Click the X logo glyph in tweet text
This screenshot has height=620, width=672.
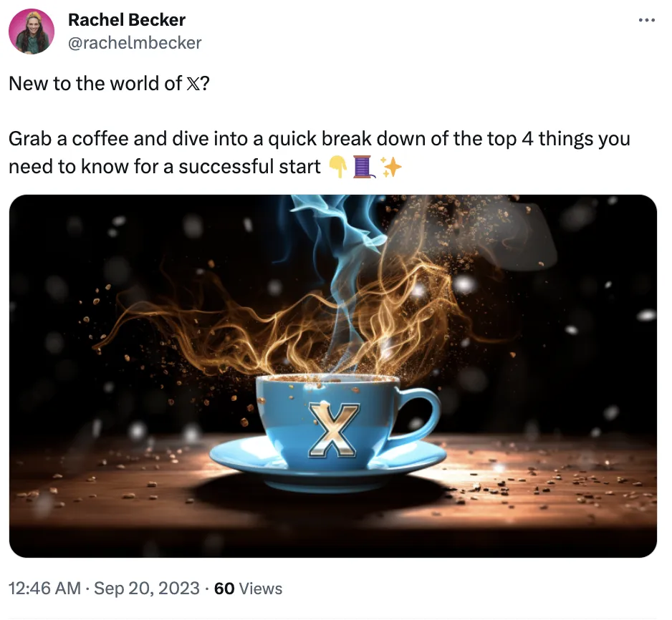pyautogui.click(x=191, y=84)
